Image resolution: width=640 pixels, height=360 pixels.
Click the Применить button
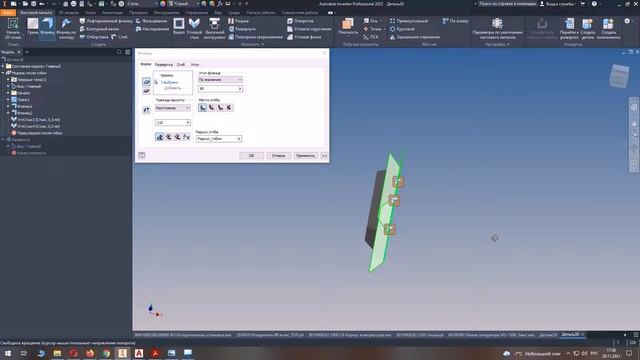(x=305, y=156)
